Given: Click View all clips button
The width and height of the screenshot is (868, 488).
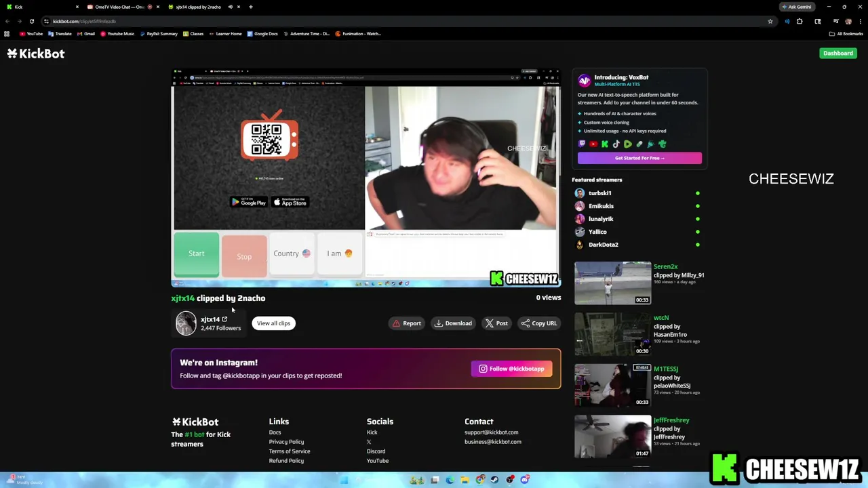Looking at the screenshot, I should coord(273,323).
